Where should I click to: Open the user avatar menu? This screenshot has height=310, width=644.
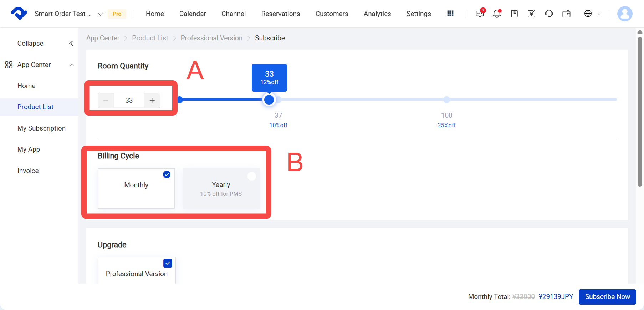point(625,14)
